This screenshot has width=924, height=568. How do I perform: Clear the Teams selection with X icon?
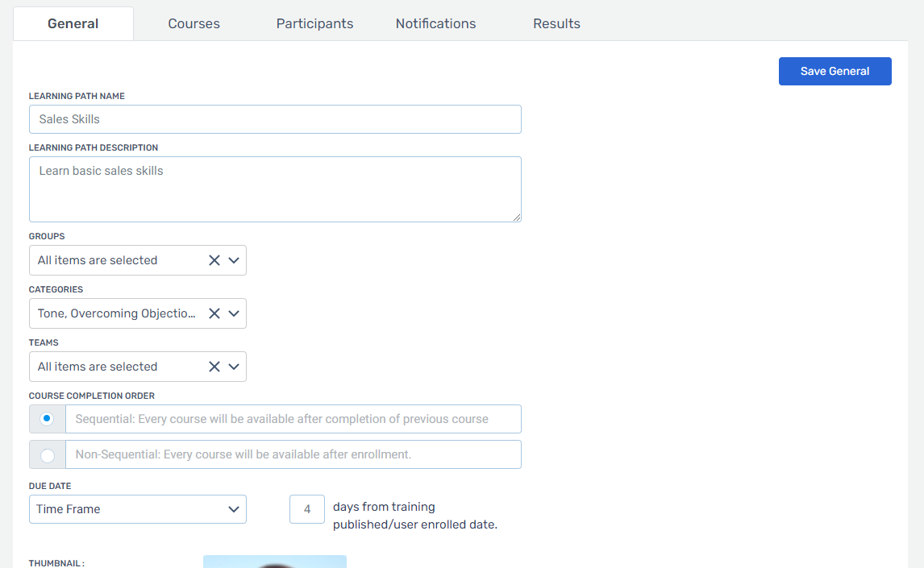pos(214,367)
